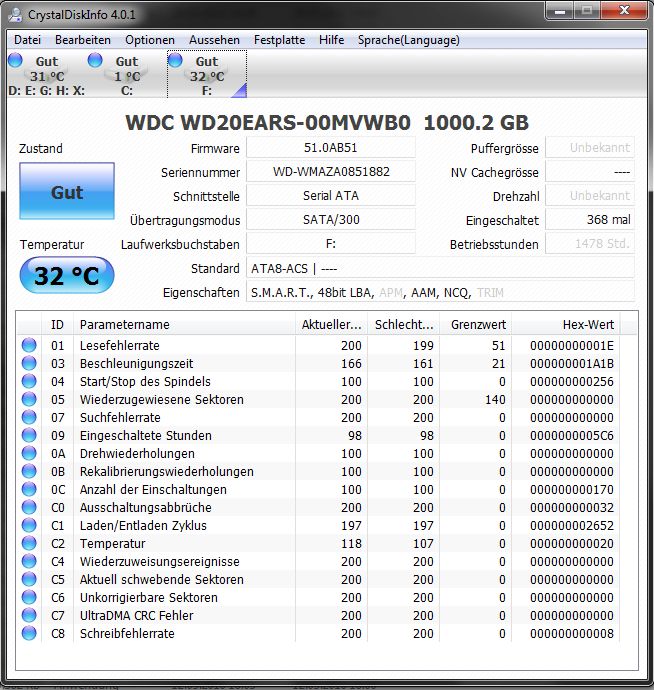
Task: Select Grenzwert value 140
Action: tap(495, 400)
